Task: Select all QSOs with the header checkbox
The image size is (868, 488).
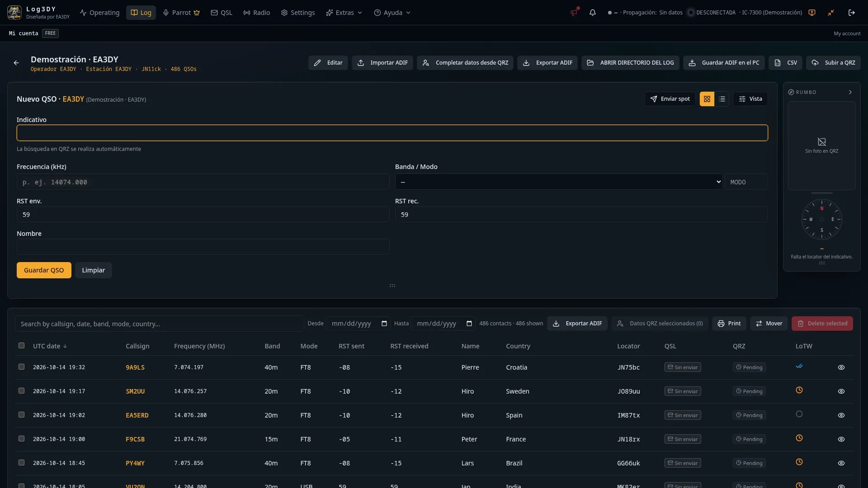Action: (21, 346)
